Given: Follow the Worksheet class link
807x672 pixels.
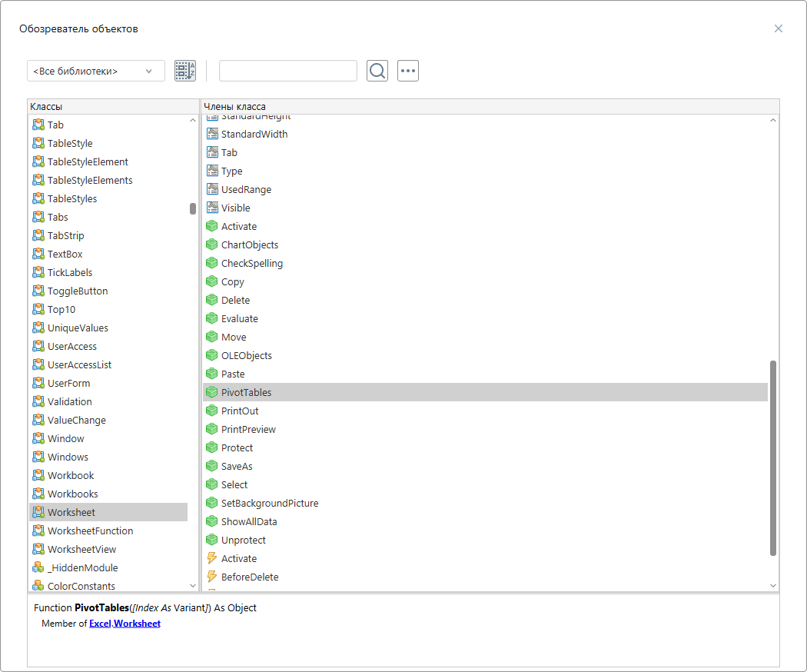Looking at the screenshot, I should click(x=137, y=624).
